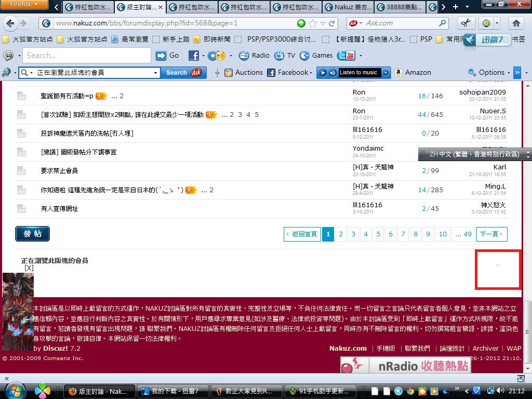Open the TV toolbar button

pyautogui.click(x=285, y=55)
